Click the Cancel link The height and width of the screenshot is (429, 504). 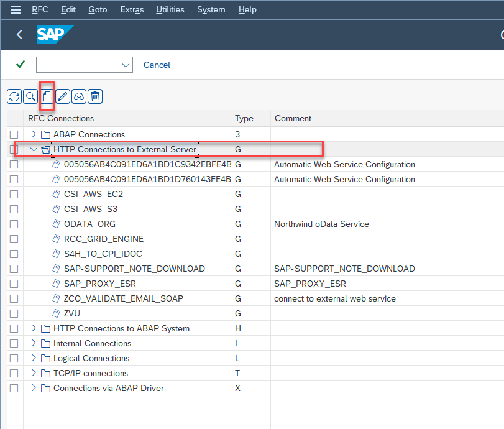coord(157,65)
